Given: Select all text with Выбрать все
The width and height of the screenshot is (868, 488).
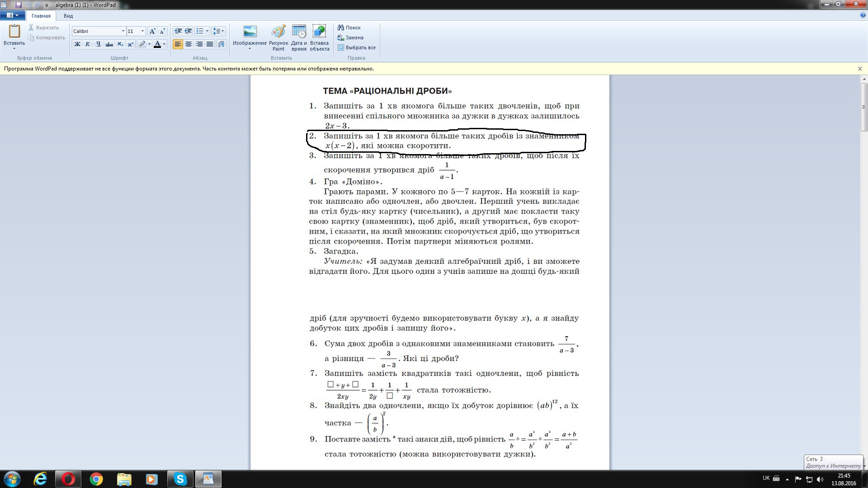Looking at the screenshot, I should pyautogui.click(x=357, y=47).
